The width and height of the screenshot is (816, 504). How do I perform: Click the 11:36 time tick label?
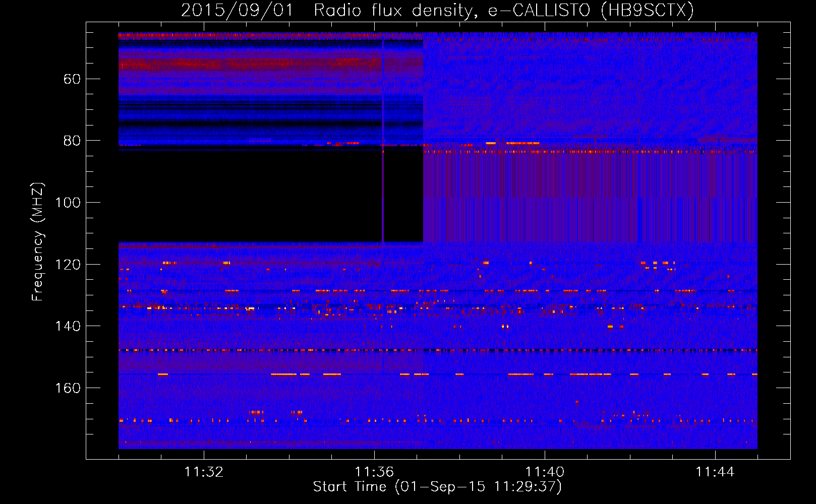click(x=374, y=472)
